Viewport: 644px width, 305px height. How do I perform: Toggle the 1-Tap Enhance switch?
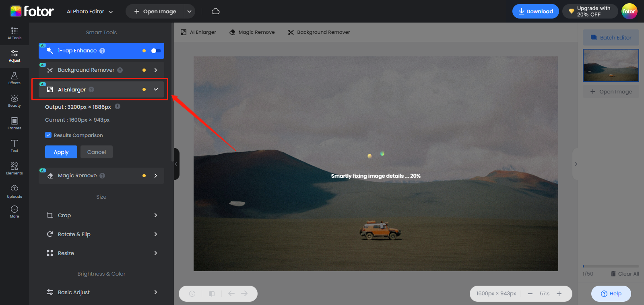(156, 51)
